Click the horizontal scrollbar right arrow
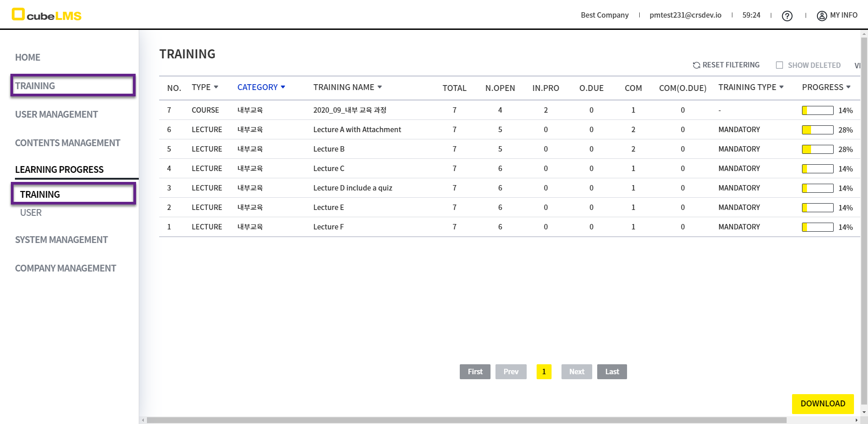The width and height of the screenshot is (868, 424). tap(856, 420)
